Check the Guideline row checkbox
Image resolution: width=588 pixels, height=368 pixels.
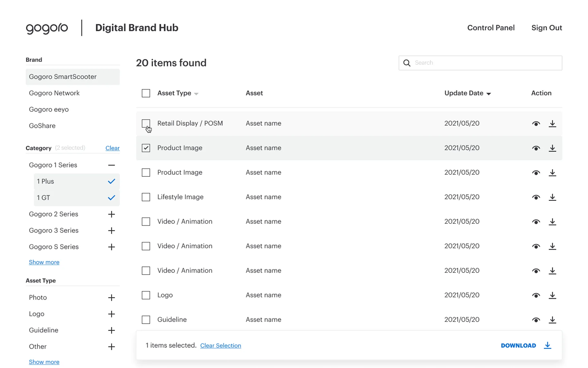[x=146, y=320]
